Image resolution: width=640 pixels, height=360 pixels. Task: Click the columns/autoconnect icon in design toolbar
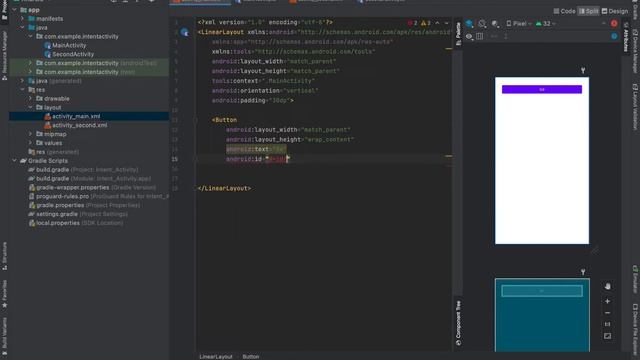point(480,36)
